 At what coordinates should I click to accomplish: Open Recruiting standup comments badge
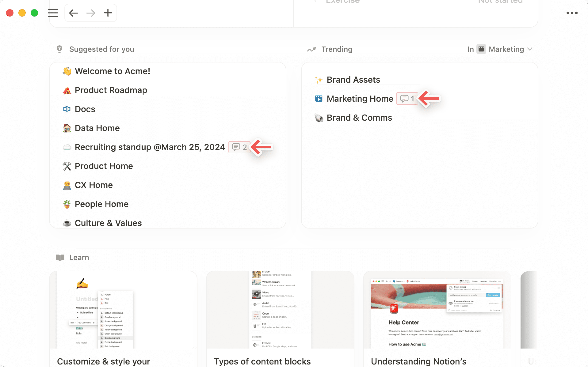tap(239, 147)
